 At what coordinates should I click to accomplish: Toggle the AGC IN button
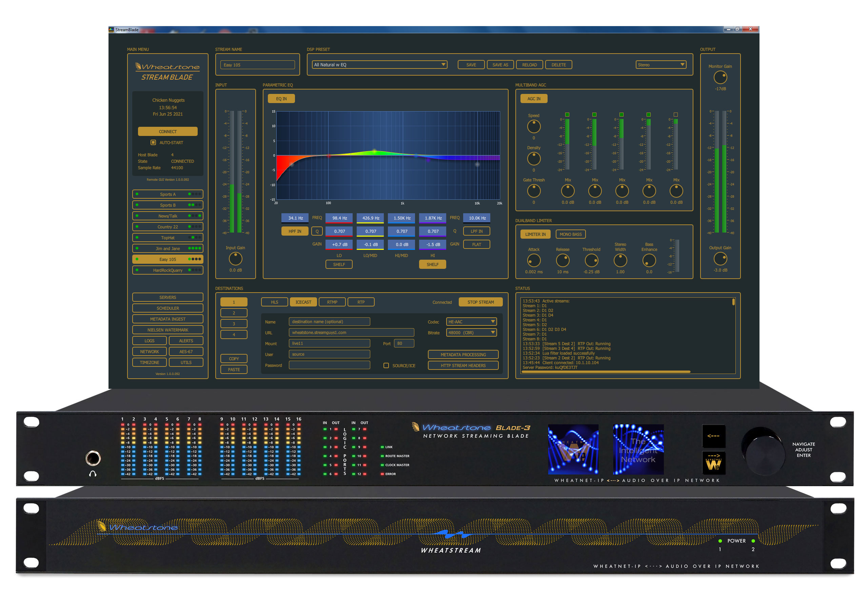(x=534, y=99)
